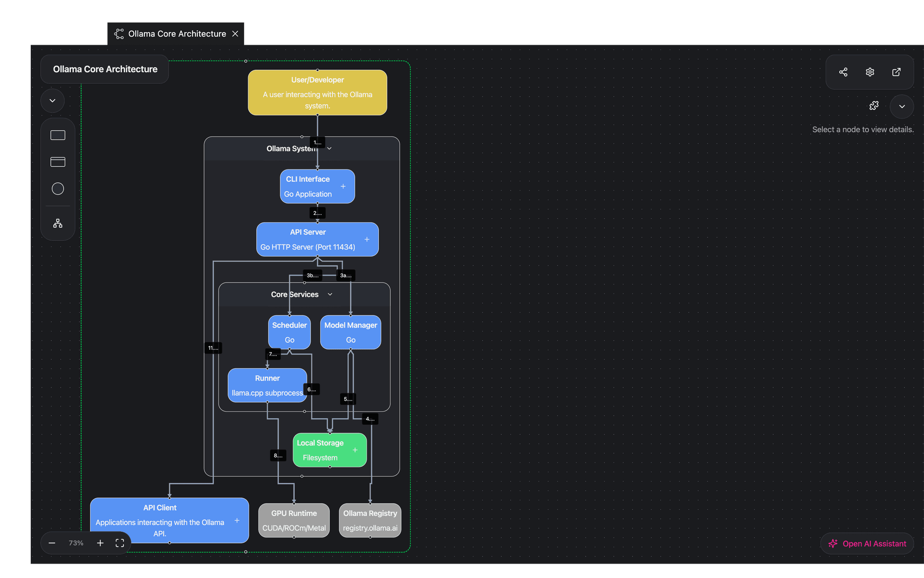This screenshot has width=924, height=578.
Task: Expand the CLI Interface node details
Action: click(343, 186)
